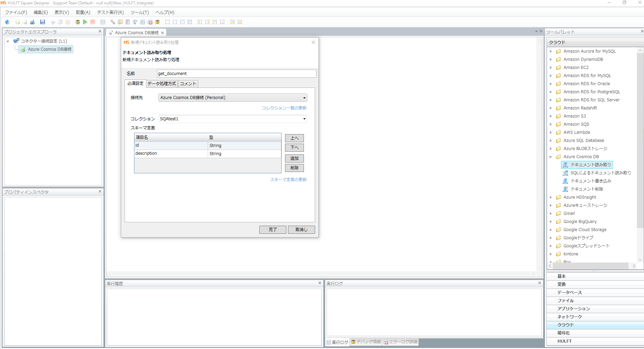This screenshot has height=349, width=644.
Task: Click 下へ button for schema
Action: tap(294, 148)
